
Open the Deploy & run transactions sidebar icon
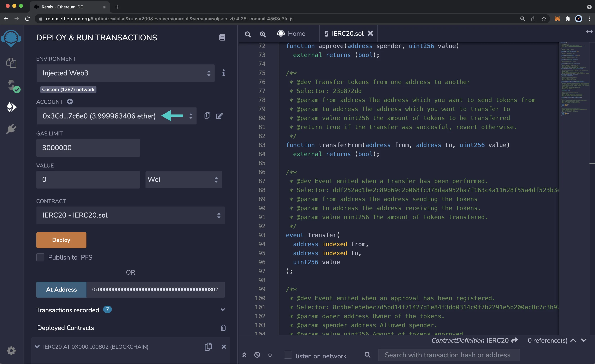coord(11,107)
